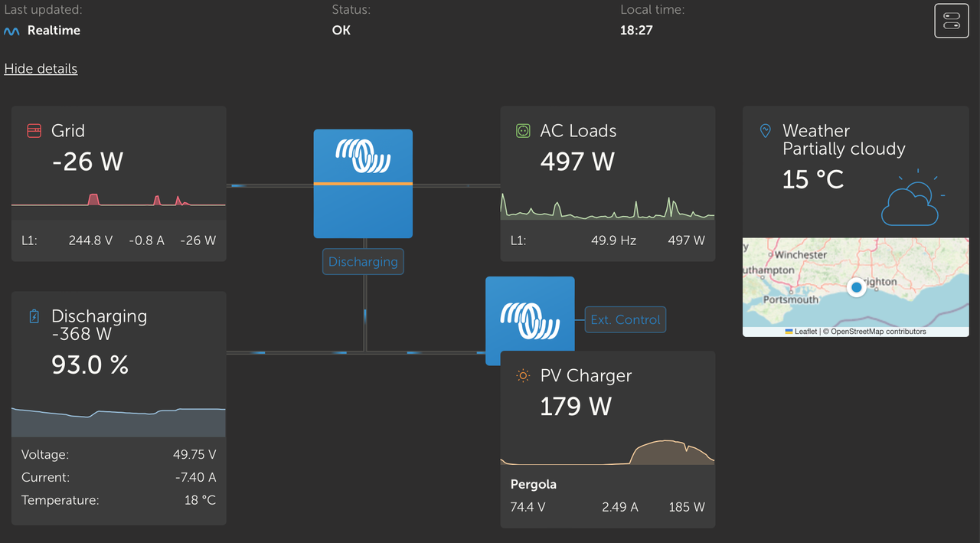Click the battery charge history graph
Viewport: 980px width, 543px height.
(119, 421)
